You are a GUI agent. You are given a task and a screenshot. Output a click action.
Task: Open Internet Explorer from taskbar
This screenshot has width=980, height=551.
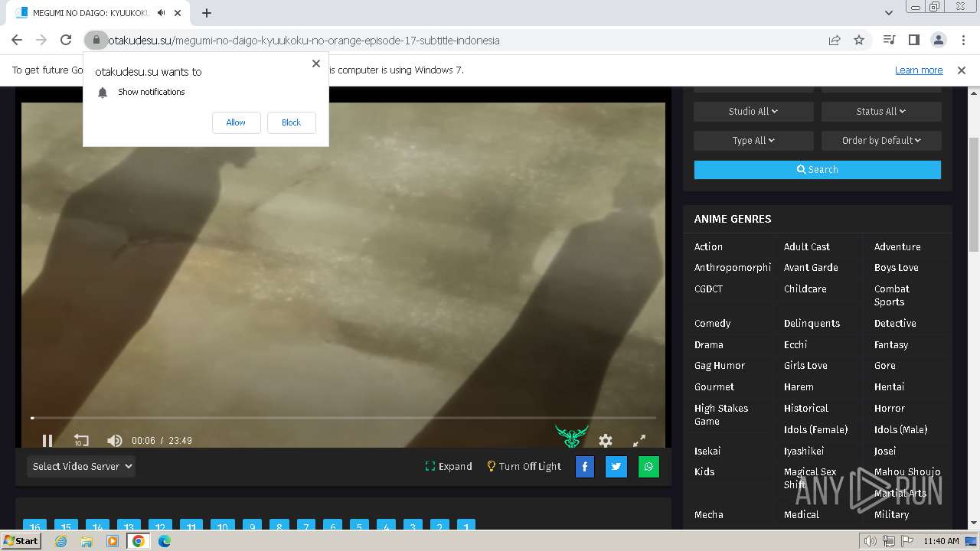coord(60,540)
